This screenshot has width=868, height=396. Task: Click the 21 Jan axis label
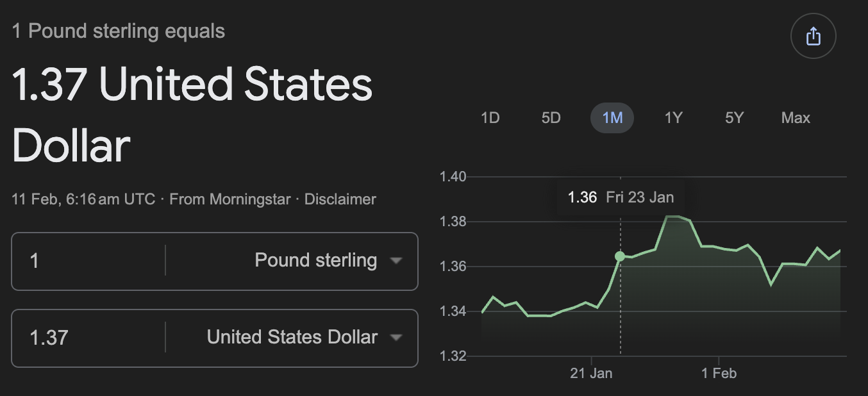tap(591, 373)
